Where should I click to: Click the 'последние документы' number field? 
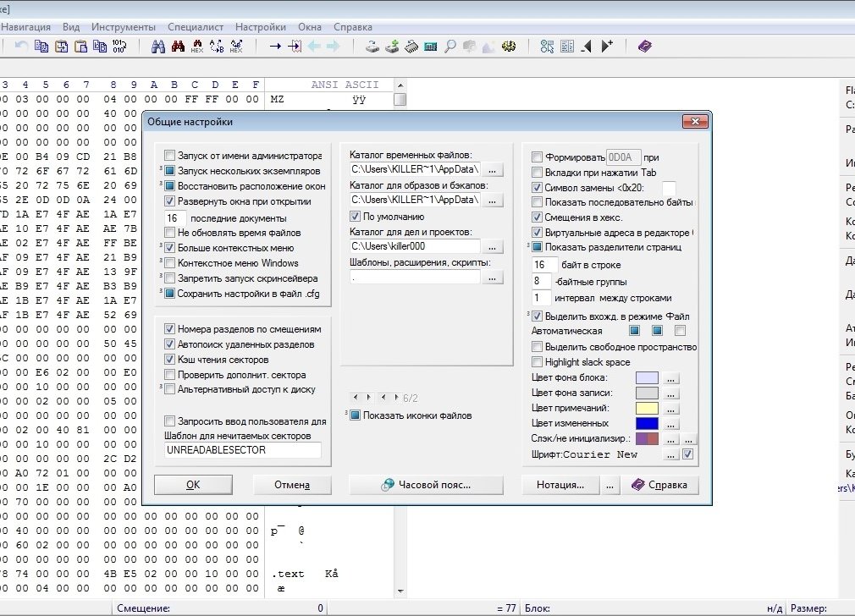click(175, 218)
